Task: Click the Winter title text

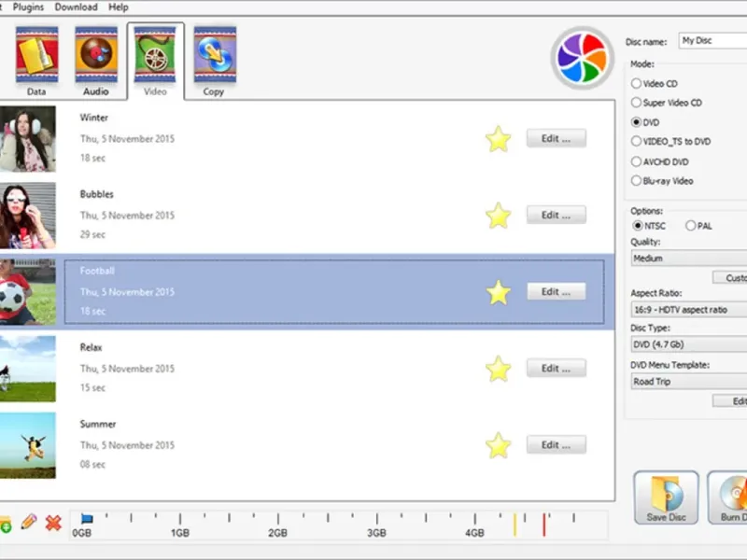Action: click(94, 118)
